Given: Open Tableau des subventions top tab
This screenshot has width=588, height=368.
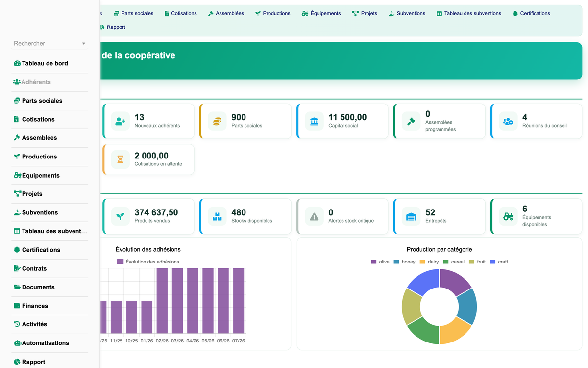Looking at the screenshot, I should click(469, 13).
